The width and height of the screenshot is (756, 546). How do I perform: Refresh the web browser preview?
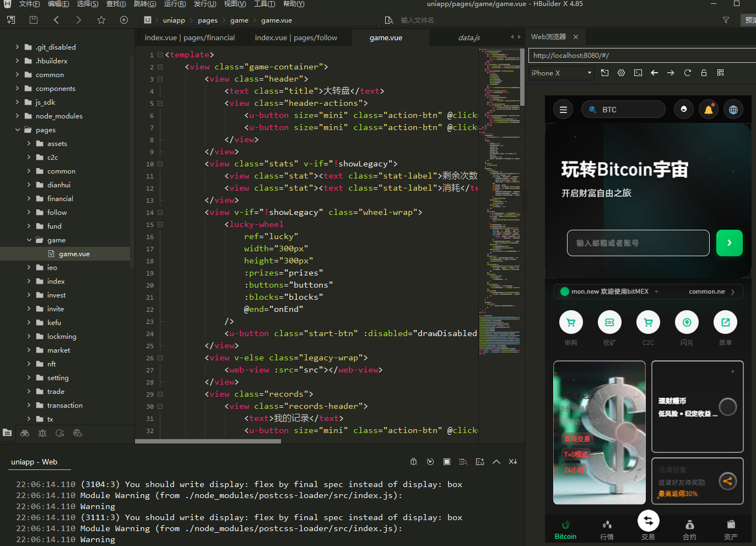click(x=687, y=73)
